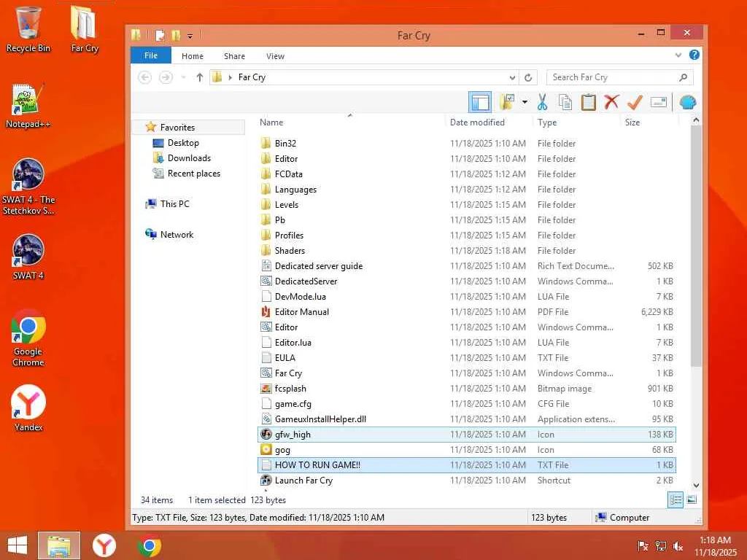This screenshot has height=560, width=747.
Task: Click the Properties icon in the Quick Access toolbar
Action: [160, 35]
